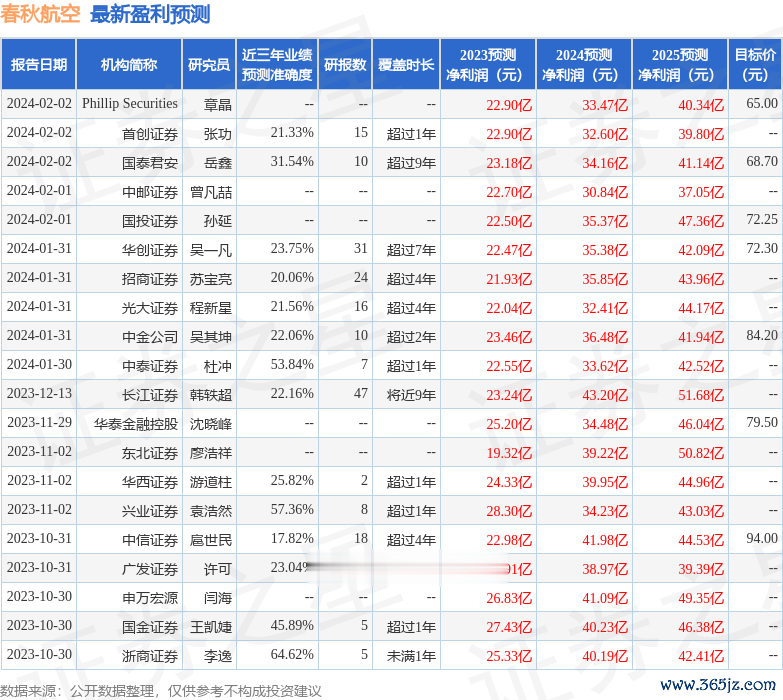Image resolution: width=783 pixels, height=700 pixels.
Task: Click target price 84.20
Action: pos(762,335)
